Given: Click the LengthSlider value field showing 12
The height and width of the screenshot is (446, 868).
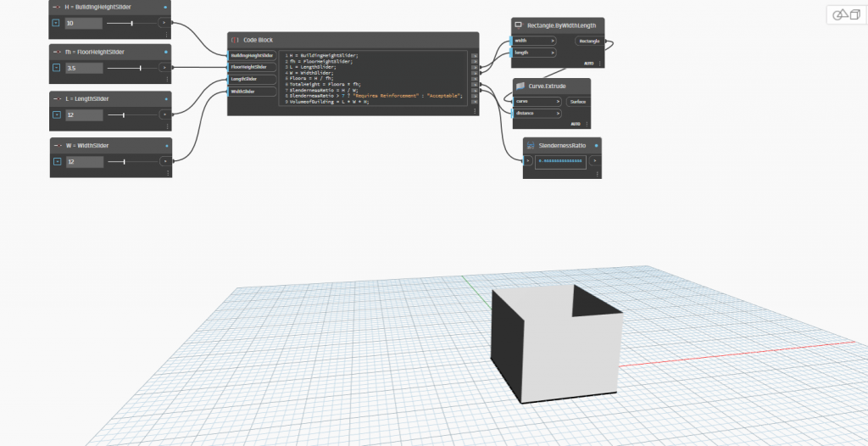Looking at the screenshot, I should (84, 115).
